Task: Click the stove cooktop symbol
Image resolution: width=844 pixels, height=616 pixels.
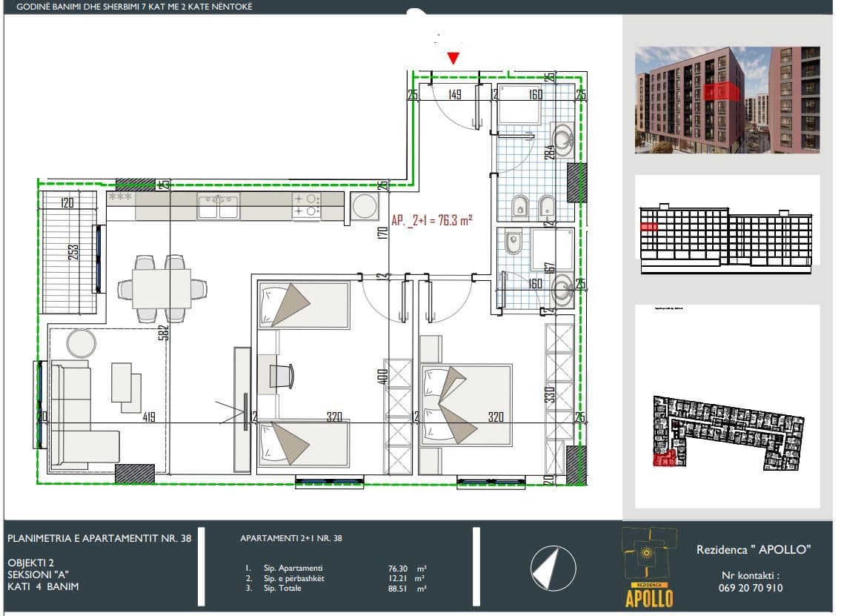Action: pyautogui.click(x=306, y=205)
